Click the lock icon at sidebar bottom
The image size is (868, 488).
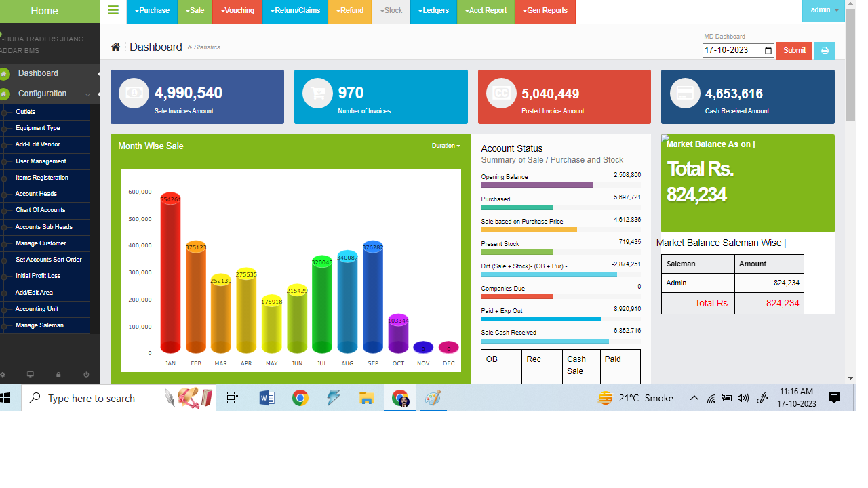tap(58, 374)
